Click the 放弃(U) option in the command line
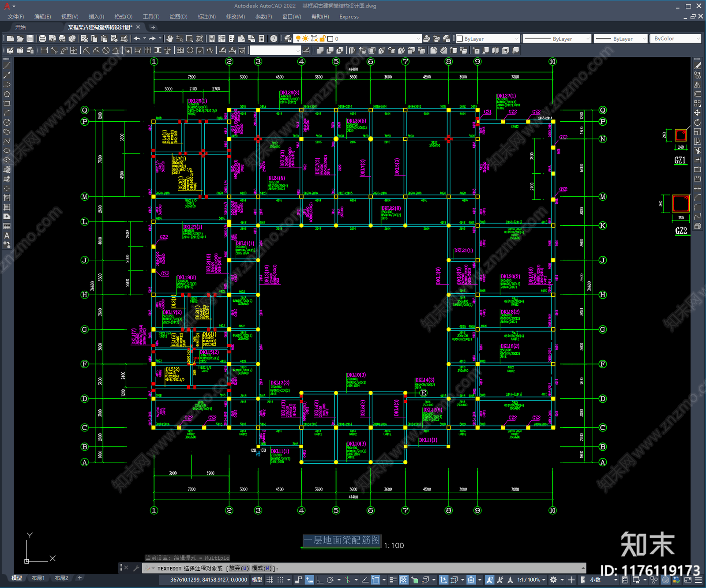706x588 pixels. [239, 568]
